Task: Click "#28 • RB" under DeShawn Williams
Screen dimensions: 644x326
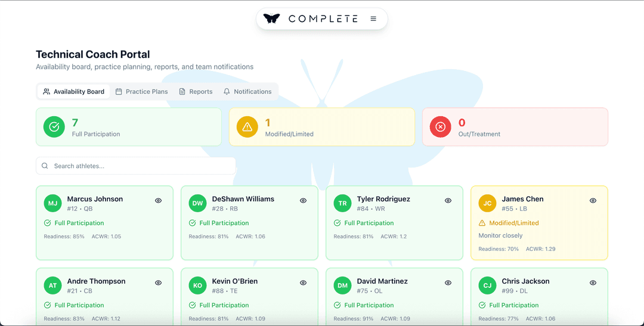Action: (x=225, y=209)
